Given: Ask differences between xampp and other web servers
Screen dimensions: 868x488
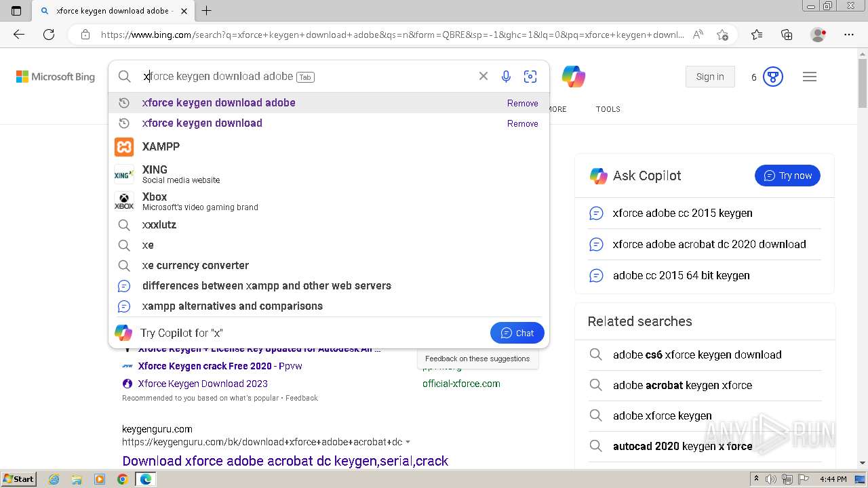Looking at the screenshot, I should (329, 286).
